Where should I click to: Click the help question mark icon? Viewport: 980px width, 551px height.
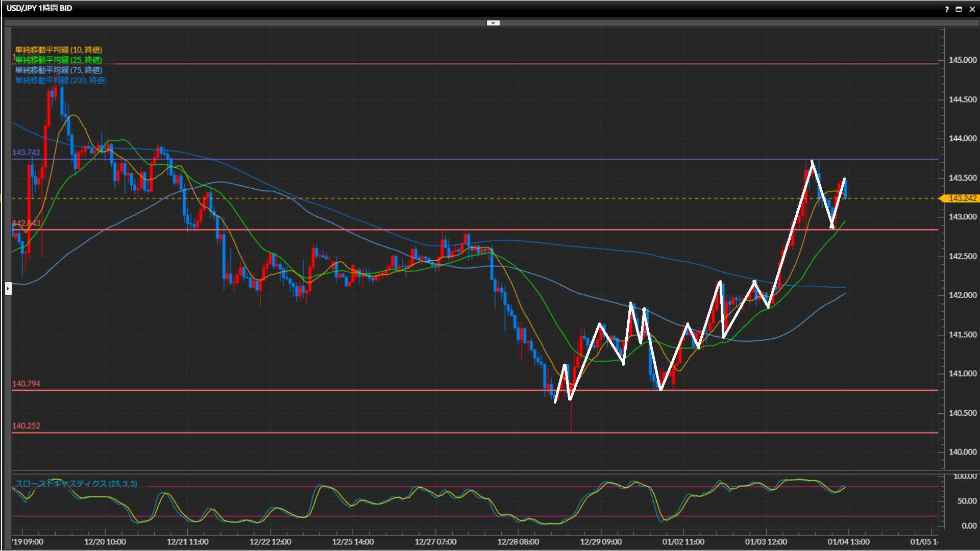(947, 9)
